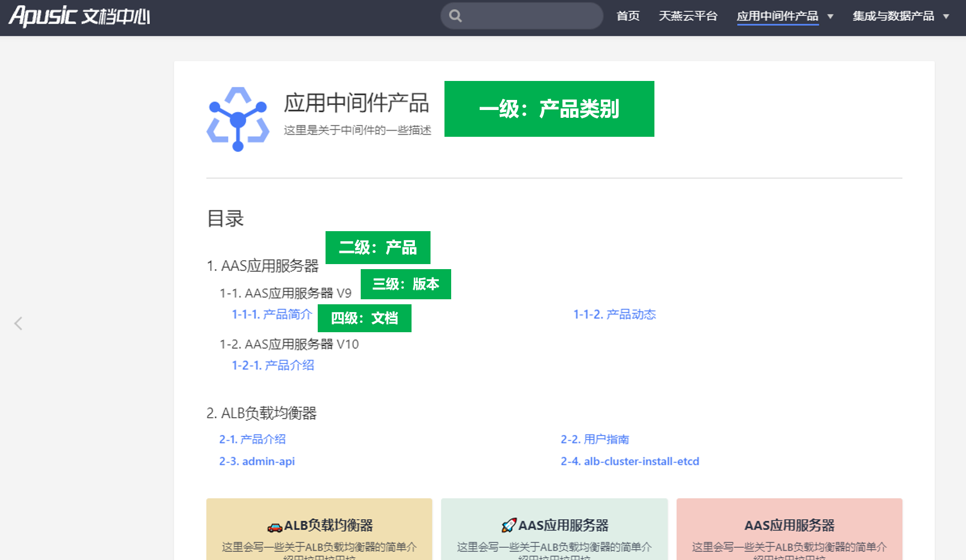Focus the search input field
The width and height of the screenshot is (966, 560).
point(522,16)
